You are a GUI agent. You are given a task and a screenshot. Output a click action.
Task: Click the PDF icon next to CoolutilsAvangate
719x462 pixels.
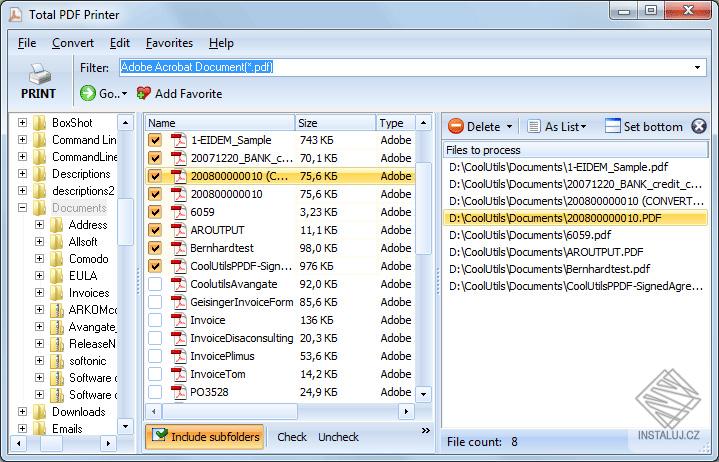(x=178, y=284)
